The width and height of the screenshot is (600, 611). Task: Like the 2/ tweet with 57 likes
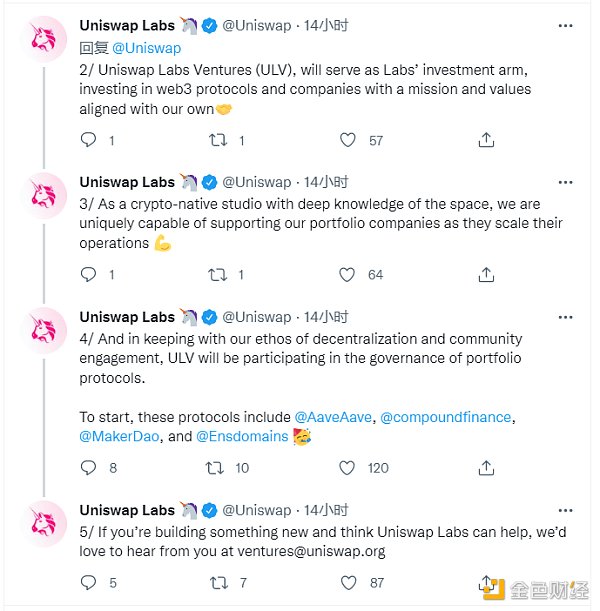[347, 140]
